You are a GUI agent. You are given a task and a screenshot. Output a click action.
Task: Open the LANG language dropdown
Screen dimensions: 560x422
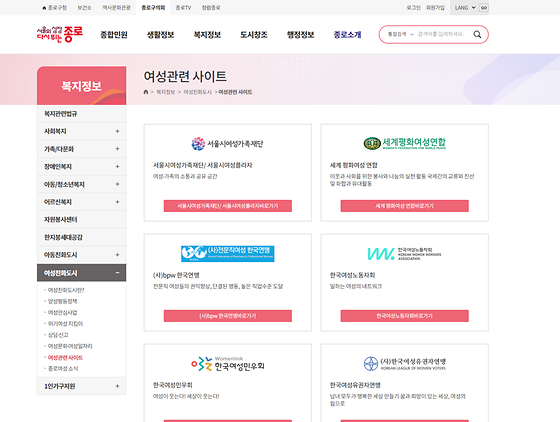point(464,7)
